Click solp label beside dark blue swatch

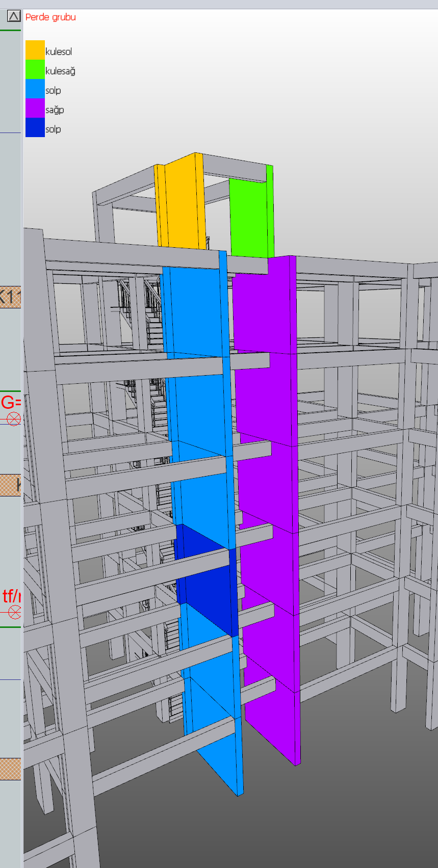tap(53, 129)
